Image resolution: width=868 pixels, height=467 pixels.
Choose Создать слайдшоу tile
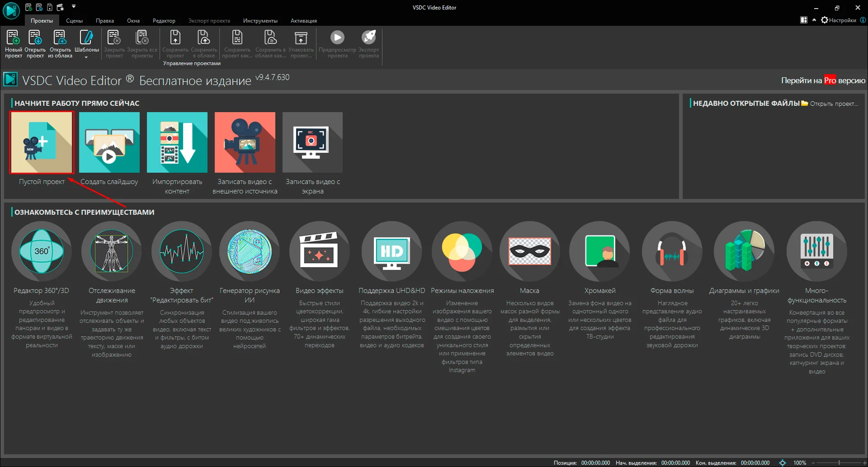[x=109, y=142]
